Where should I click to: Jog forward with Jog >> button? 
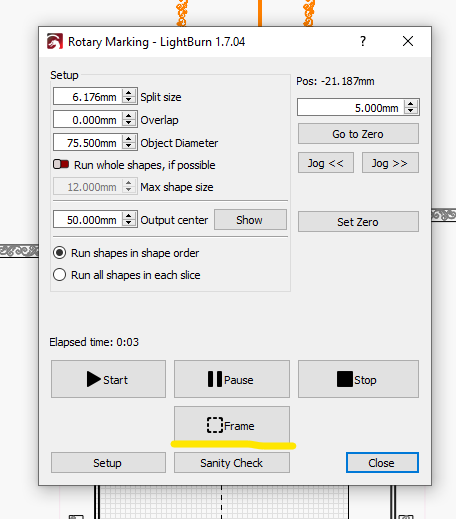(390, 163)
